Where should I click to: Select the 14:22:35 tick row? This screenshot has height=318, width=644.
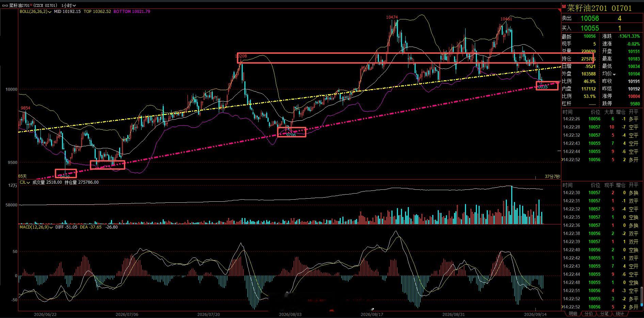point(600,217)
